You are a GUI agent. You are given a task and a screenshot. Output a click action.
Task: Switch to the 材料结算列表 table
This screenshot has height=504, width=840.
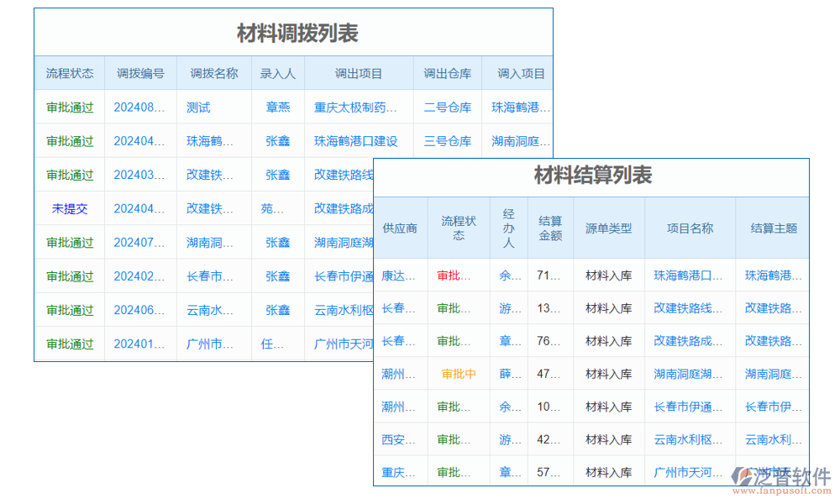(x=592, y=178)
